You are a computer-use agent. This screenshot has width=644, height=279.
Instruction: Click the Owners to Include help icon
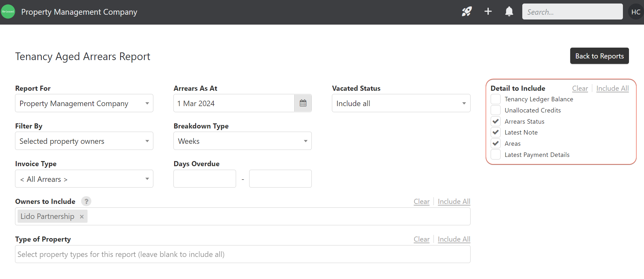(86, 201)
